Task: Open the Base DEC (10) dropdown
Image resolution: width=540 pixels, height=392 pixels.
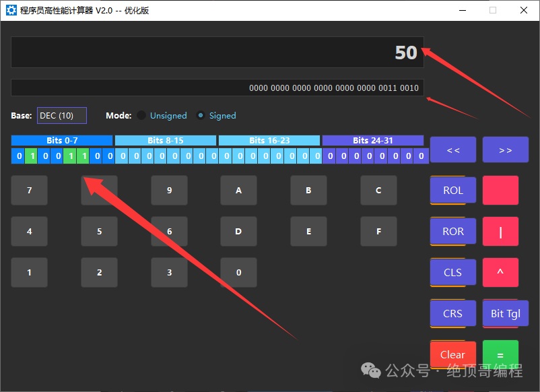Action: (x=62, y=116)
